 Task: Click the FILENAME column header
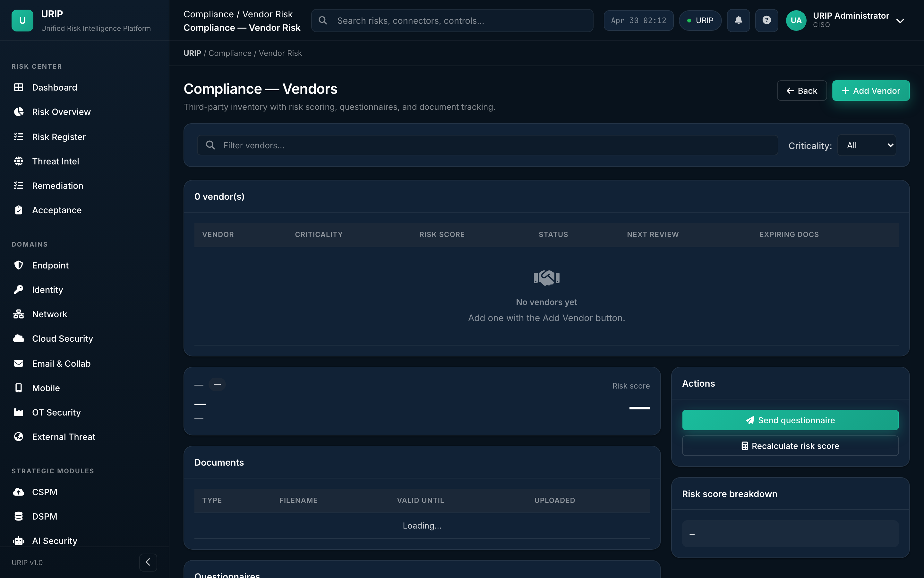(298, 500)
